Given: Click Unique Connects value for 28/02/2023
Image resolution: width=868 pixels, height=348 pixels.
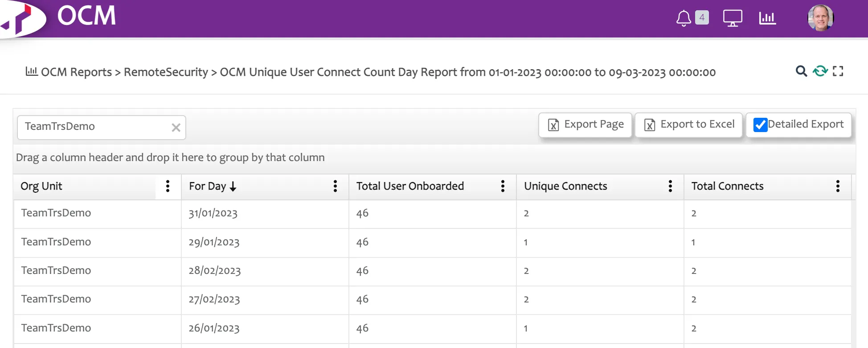Looking at the screenshot, I should pyautogui.click(x=526, y=271).
